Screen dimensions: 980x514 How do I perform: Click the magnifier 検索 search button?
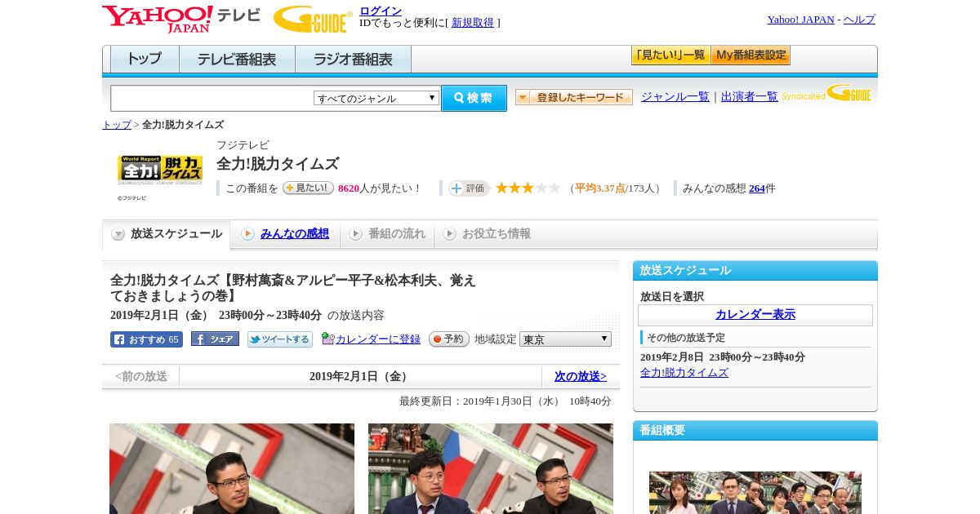[x=474, y=98]
